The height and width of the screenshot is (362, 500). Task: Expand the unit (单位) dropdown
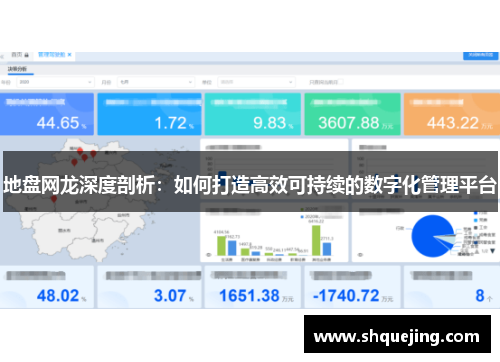point(256,82)
